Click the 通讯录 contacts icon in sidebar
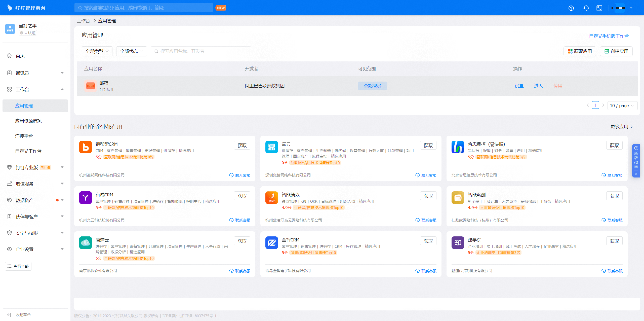Screen dimensions: 644x321 click(x=9, y=73)
